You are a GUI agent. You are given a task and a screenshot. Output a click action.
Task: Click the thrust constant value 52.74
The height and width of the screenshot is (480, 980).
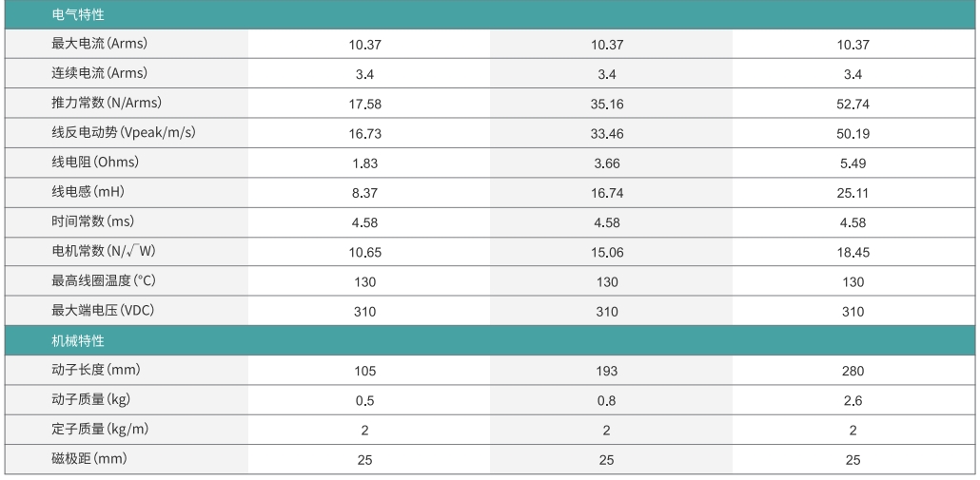coord(853,104)
